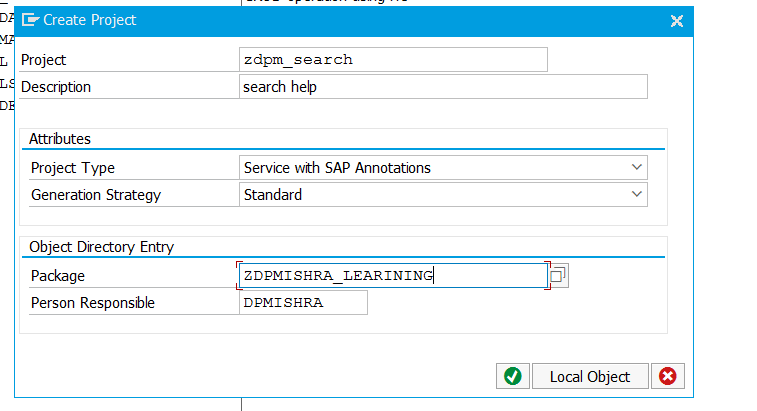Edit the Project name field
757x411 pixels.
(x=393, y=59)
